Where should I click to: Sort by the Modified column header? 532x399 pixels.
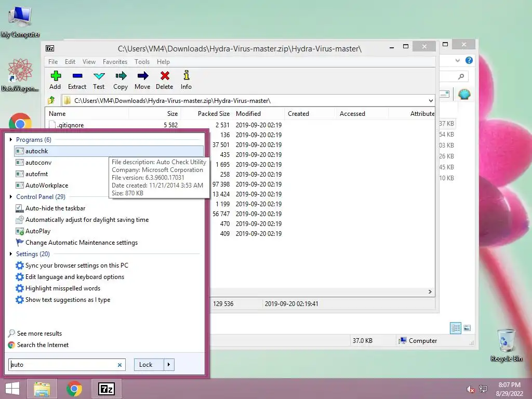[259, 114]
